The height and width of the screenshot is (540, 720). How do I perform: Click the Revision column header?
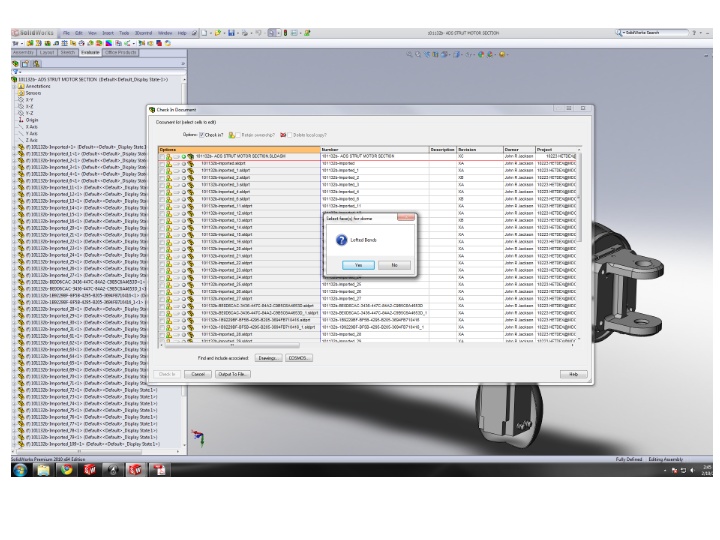pos(480,150)
